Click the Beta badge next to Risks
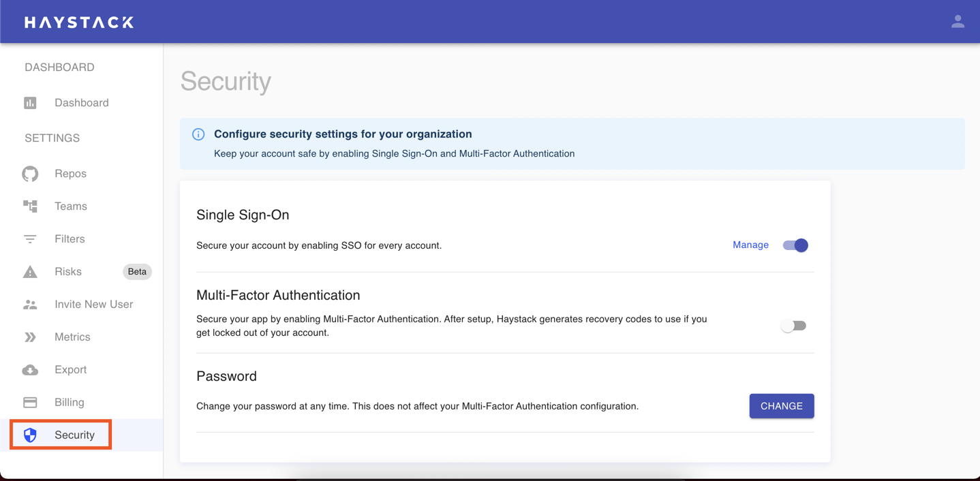Viewport: 980px width, 481px height. [x=137, y=272]
